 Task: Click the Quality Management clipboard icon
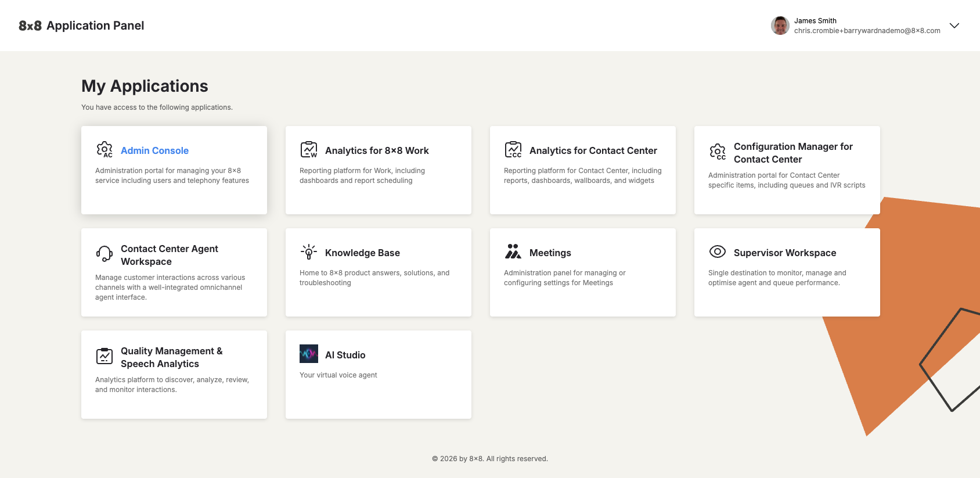click(105, 356)
